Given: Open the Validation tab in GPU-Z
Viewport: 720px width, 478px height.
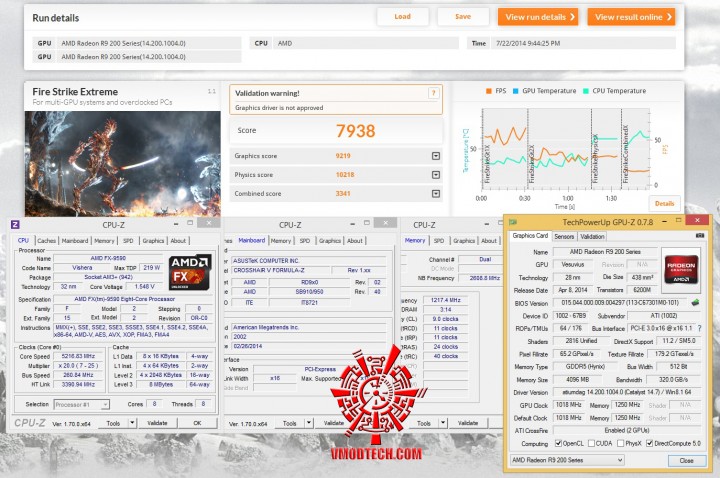Looking at the screenshot, I should coord(592,236).
